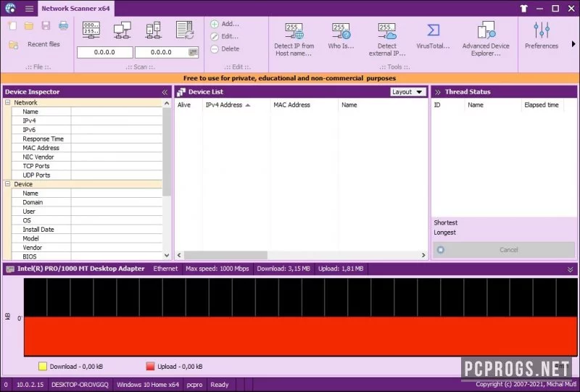Open the Who Is... tool

click(341, 36)
